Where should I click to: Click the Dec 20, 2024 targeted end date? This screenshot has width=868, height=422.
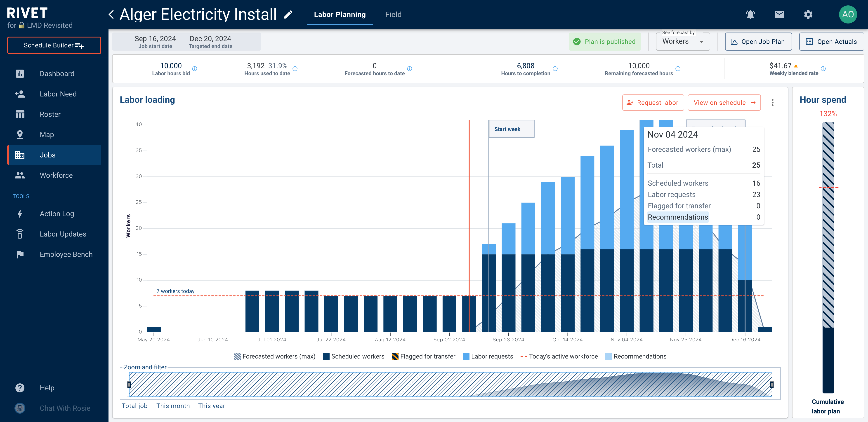click(x=210, y=42)
